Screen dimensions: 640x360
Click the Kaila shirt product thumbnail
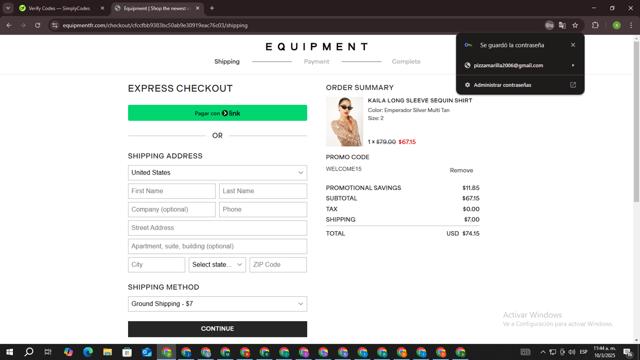tap(344, 122)
